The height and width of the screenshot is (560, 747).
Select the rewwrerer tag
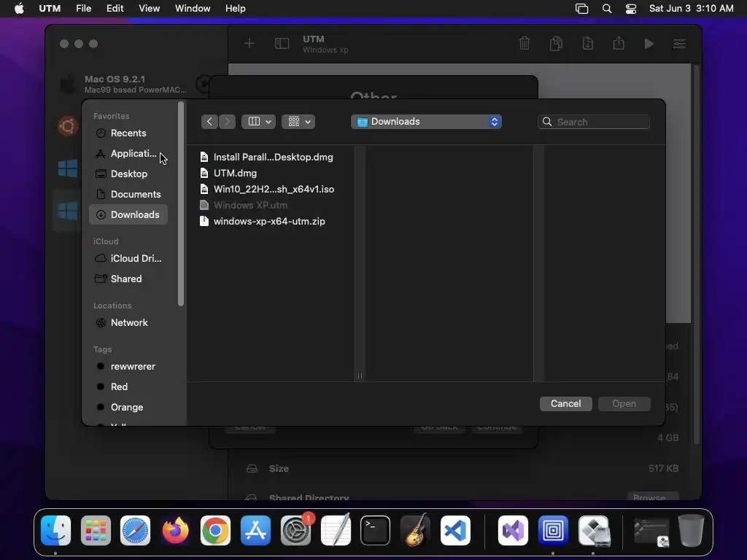pyautogui.click(x=128, y=367)
